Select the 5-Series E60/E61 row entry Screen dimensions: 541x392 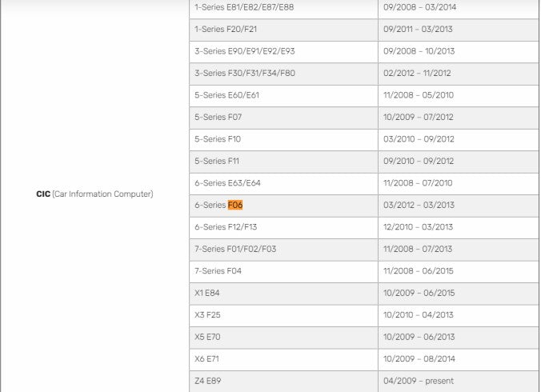226,95
